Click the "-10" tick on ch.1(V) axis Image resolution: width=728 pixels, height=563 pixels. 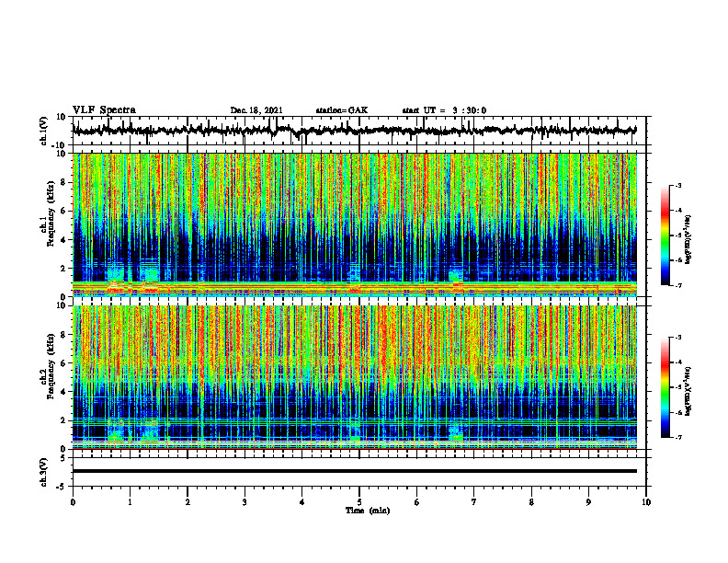point(60,145)
